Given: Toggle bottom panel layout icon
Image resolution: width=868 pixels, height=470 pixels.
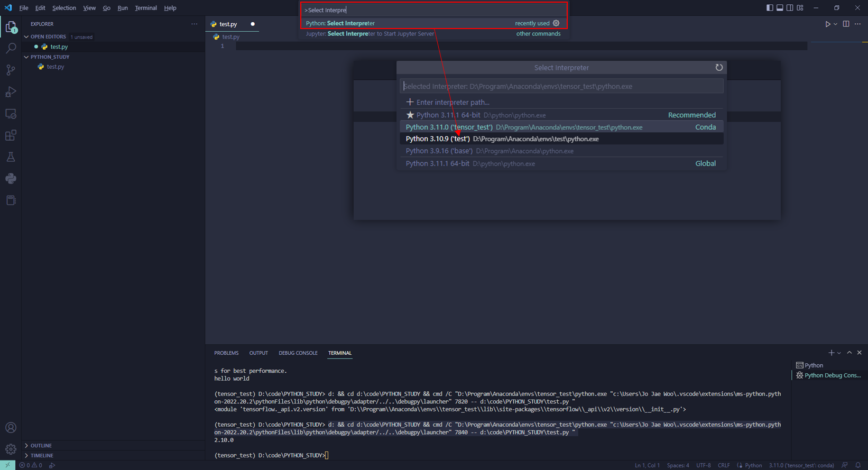Looking at the screenshot, I should pyautogui.click(x=780, y=8).
